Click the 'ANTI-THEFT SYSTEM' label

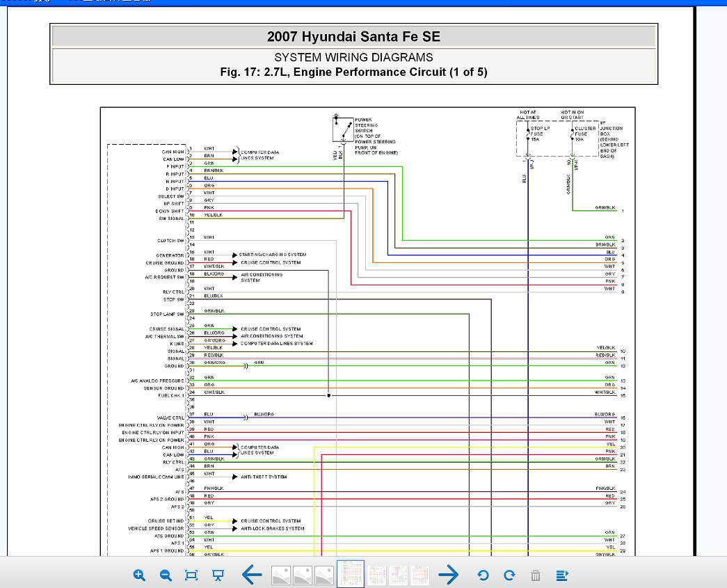264,477
